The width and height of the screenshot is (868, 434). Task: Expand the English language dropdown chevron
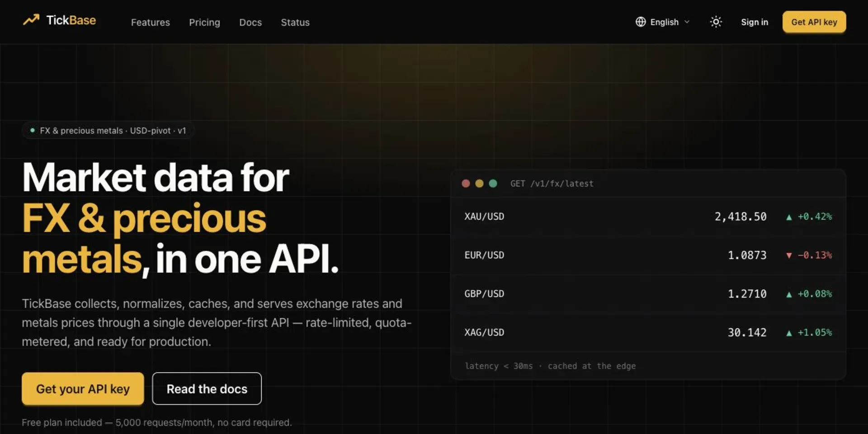pyautogui.click(x=687, y=22)
